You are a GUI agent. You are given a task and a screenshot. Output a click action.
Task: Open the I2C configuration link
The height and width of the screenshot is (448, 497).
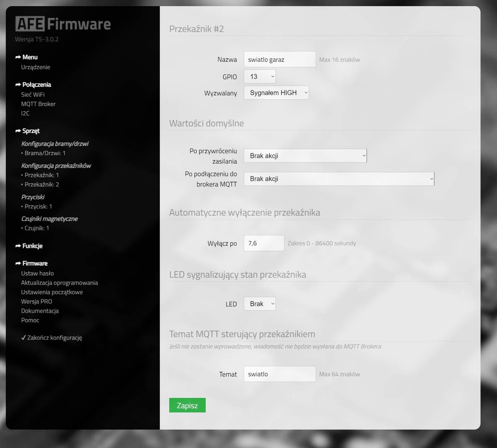click(x=25, y=113)
